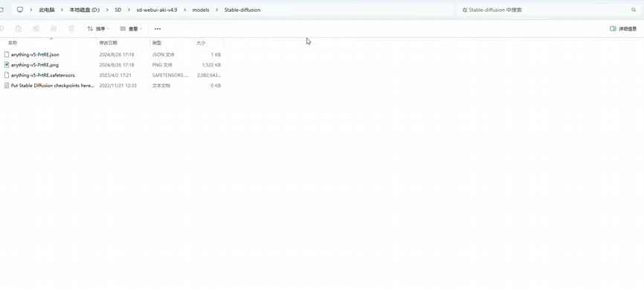Click the 1 KB size cell

click(216, 54)
